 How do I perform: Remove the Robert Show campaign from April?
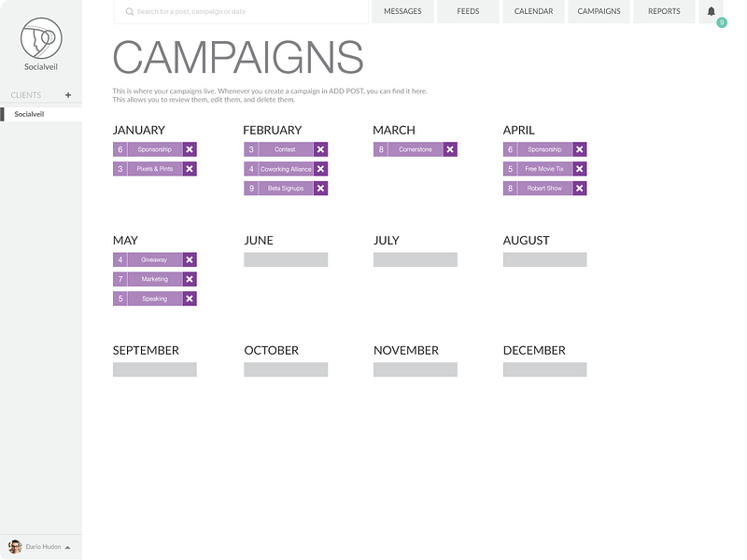tap(579, 188)
